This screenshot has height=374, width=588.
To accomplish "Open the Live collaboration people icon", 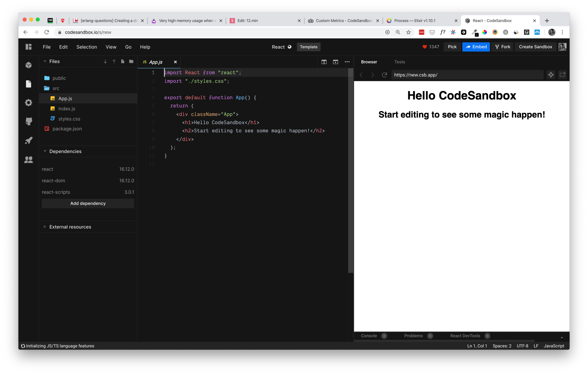I will click(x=29, y=160).
